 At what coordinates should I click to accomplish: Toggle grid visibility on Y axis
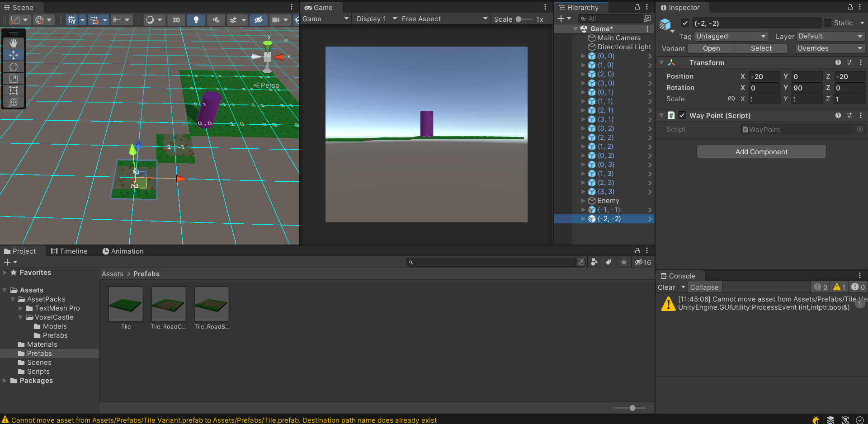72,20
